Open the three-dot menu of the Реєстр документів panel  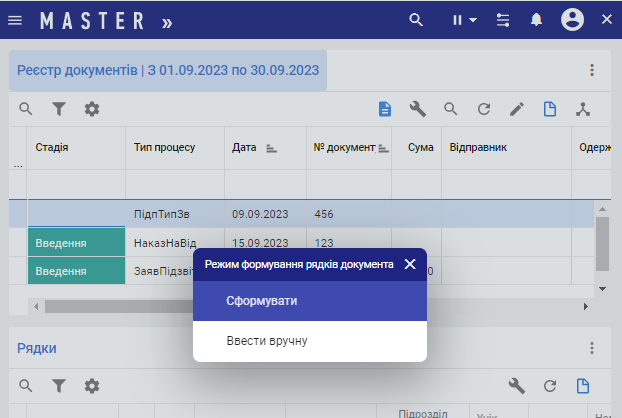591,70
